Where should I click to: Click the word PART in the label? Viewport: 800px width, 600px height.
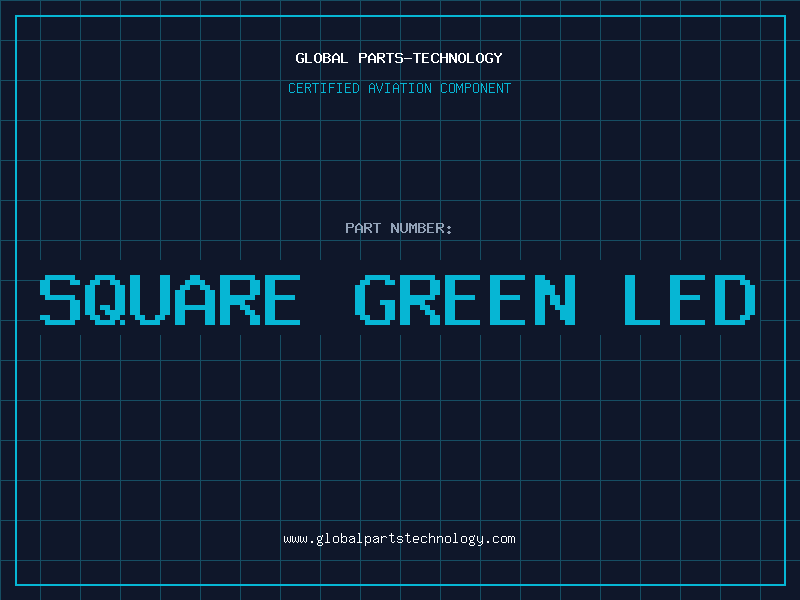coord(363,228)
